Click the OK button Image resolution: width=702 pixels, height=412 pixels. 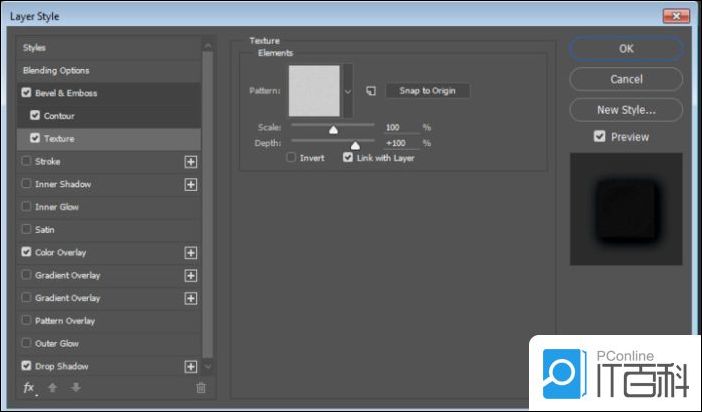tap(626, 48)
